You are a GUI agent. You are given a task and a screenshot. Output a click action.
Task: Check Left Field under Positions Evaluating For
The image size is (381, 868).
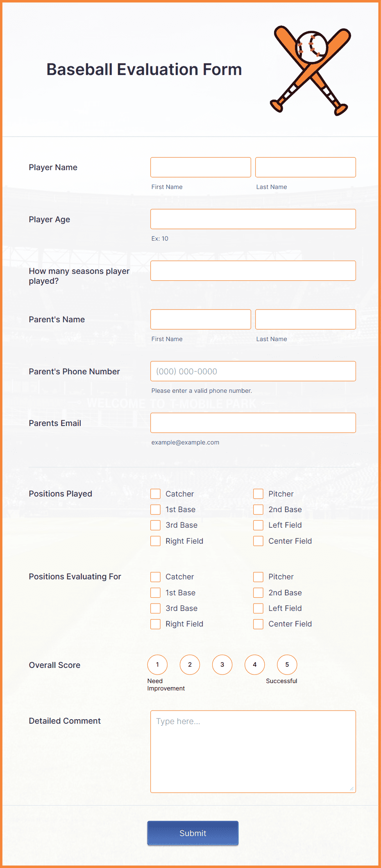258,608
